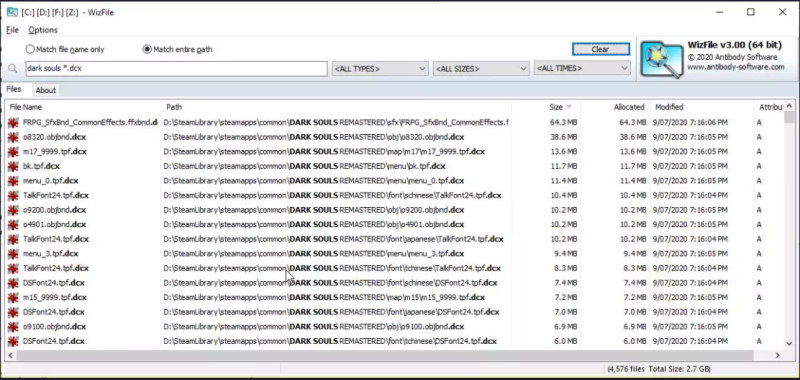The width and height of the screenshot is (800, 380).
Task: Click file icon for m15_9999.tpf.dcx
Action: click(13, 297)
